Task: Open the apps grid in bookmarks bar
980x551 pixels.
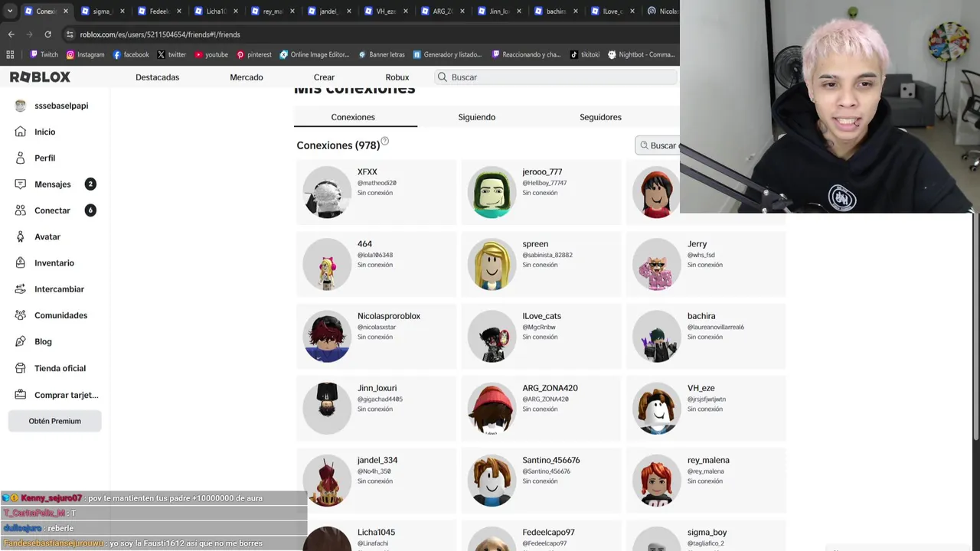Action: 10,54
